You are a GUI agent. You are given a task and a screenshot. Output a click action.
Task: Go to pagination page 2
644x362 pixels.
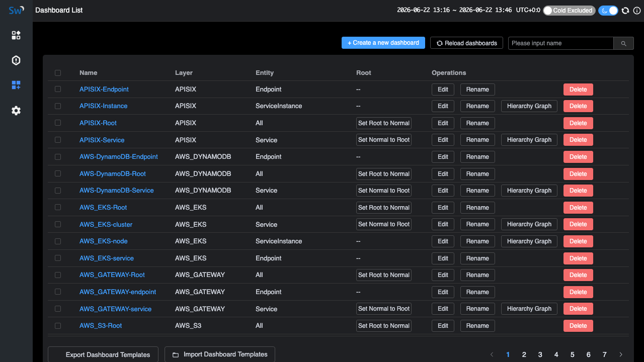[524, 354]
